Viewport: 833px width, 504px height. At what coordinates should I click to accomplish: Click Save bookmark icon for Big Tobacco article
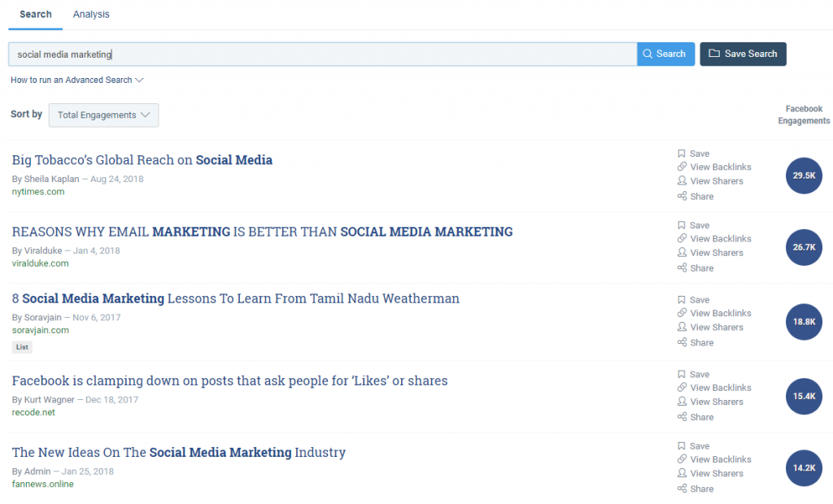[682, 154]
